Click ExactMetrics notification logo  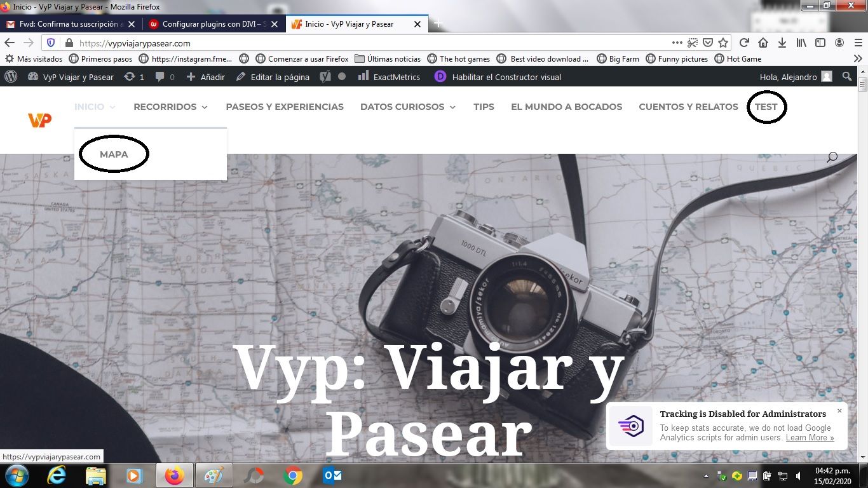(631, 426)
